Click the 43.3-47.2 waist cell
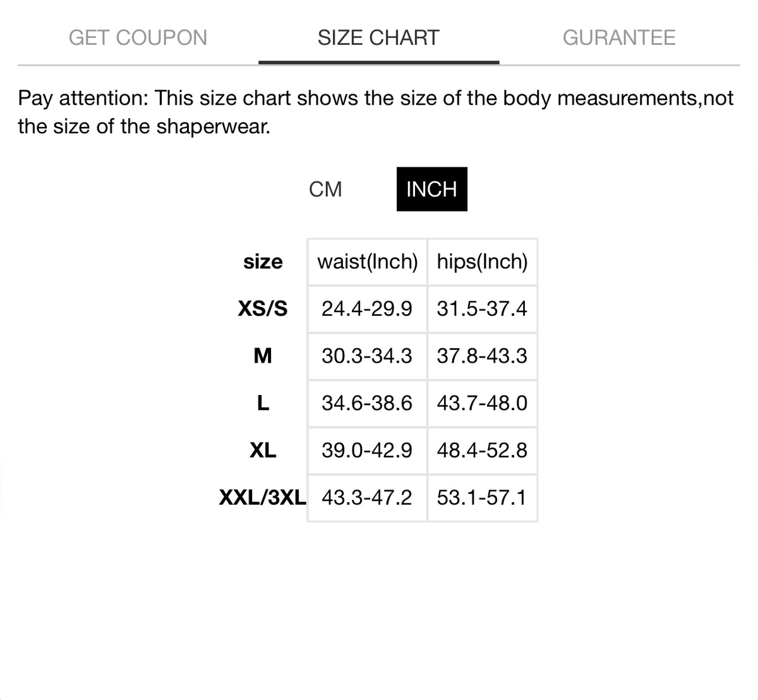Screen dimensions: 758x700 pos(367,498)
